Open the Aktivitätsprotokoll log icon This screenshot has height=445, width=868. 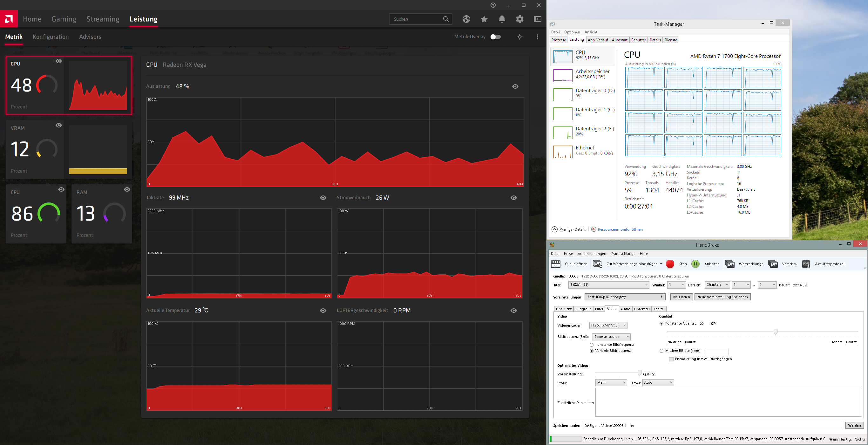pyautogui.click(x=806, y=264)
